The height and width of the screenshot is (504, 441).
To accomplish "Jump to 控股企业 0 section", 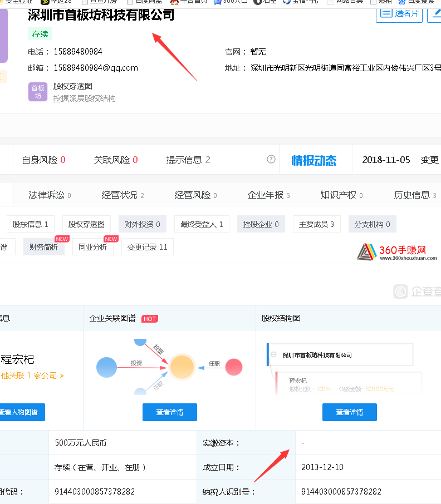I will point(261,224).
